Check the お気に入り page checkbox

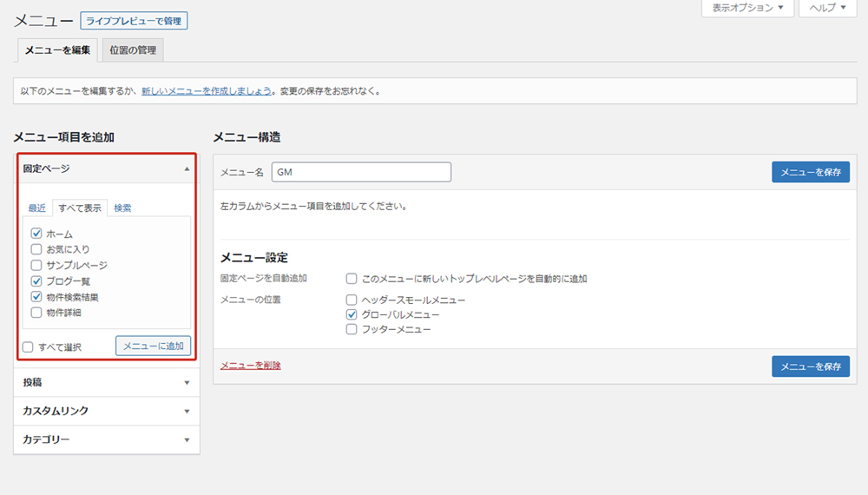point(36,249)
